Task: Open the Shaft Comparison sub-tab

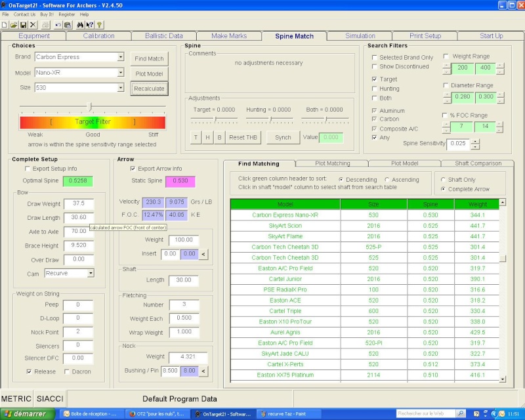Action: pyautogui.click(x=478, y=163)
